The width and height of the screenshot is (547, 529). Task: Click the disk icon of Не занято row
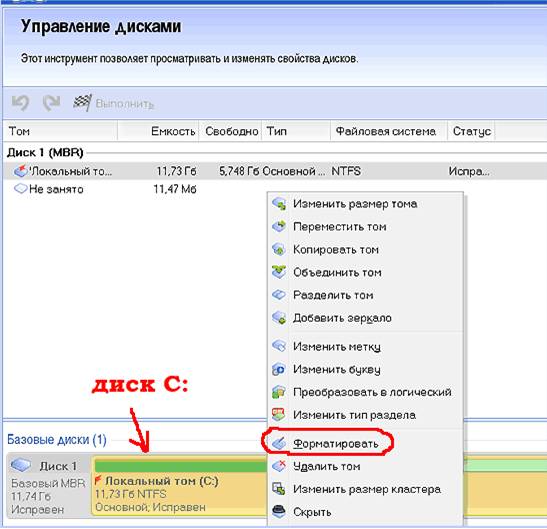tap(21, 189)
